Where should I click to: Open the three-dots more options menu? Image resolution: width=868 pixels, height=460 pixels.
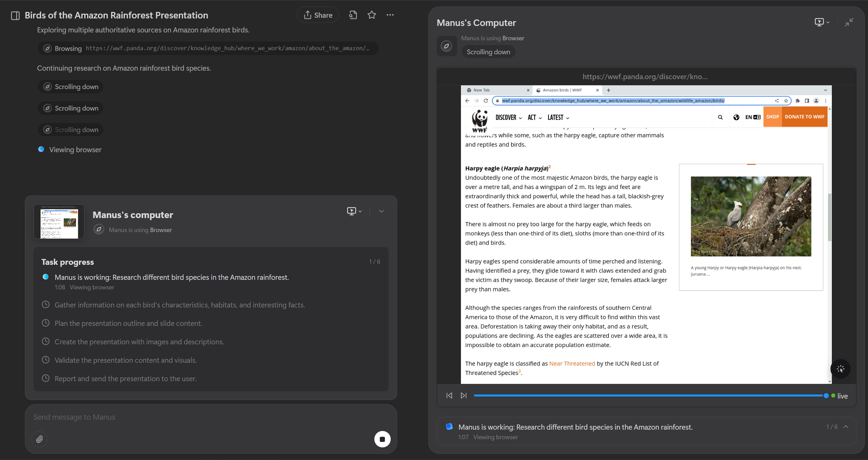click(390, 15)
